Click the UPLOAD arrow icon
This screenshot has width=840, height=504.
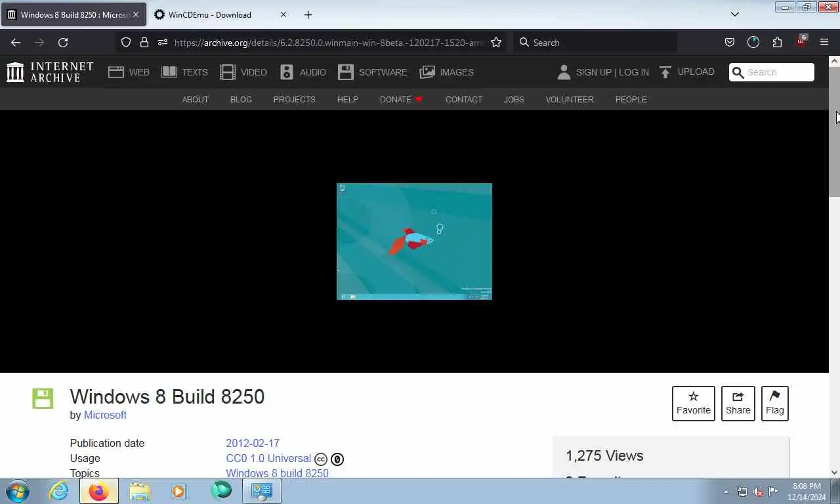coord(665,72)
